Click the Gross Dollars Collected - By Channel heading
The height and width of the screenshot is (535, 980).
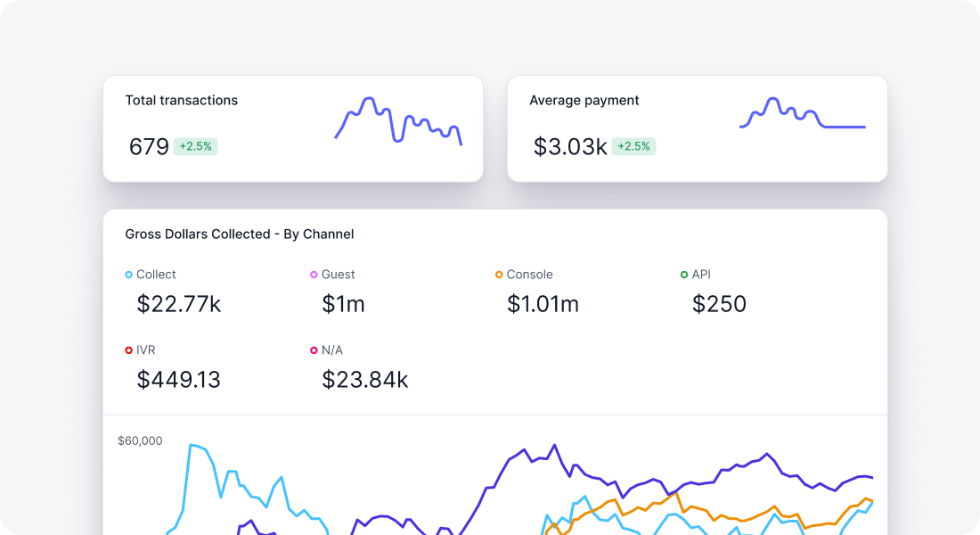240,234
